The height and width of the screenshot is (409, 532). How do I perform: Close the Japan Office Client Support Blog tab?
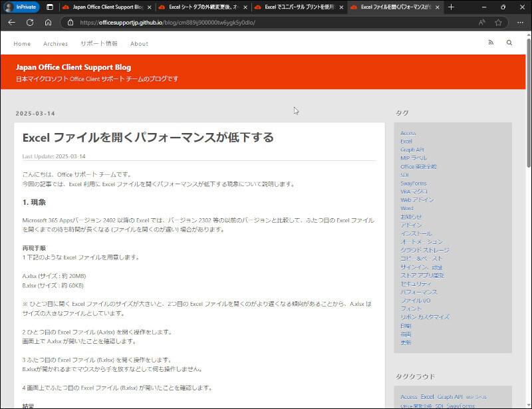pos(149,7)
